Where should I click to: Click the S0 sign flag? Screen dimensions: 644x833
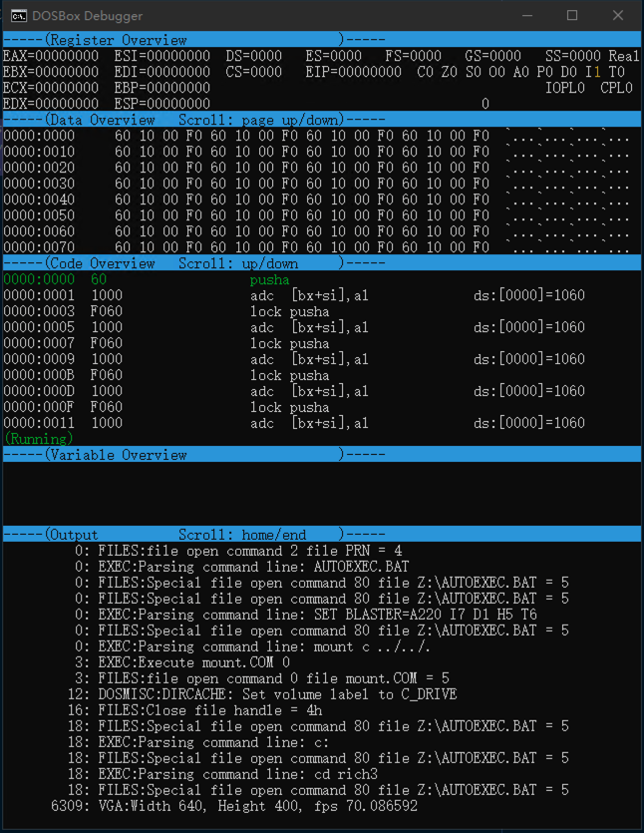pyautogui.click(x=474, y=72)
